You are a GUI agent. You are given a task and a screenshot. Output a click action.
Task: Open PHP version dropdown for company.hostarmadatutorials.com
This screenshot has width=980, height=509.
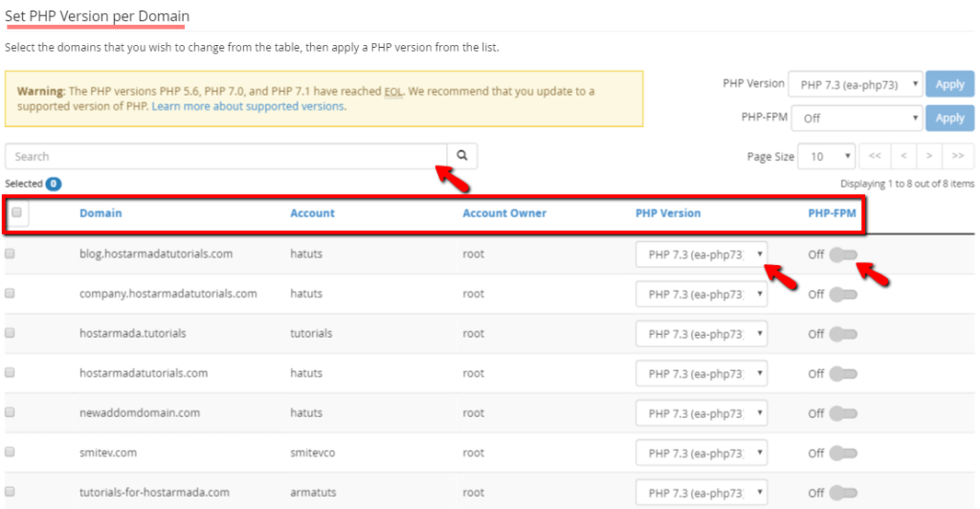pos(702,294)
